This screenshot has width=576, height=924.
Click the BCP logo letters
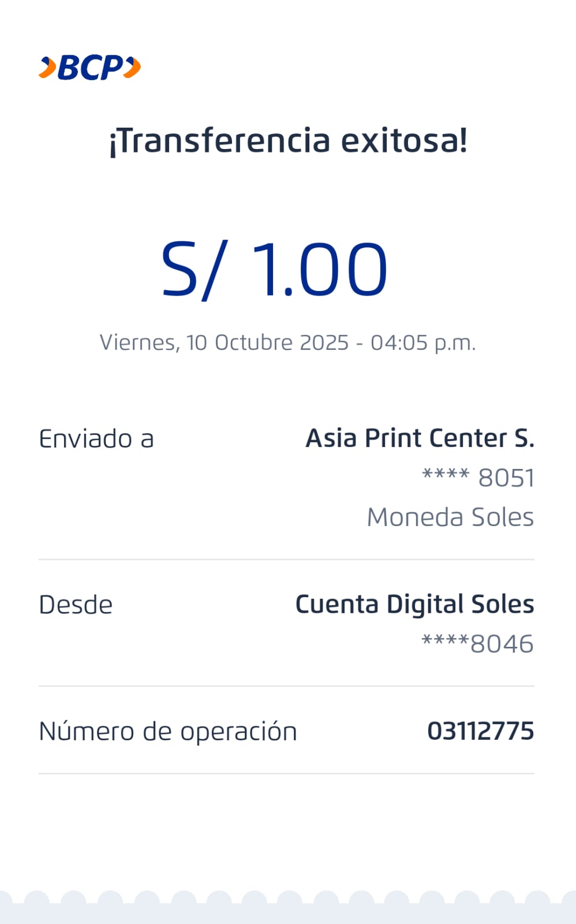91,68
